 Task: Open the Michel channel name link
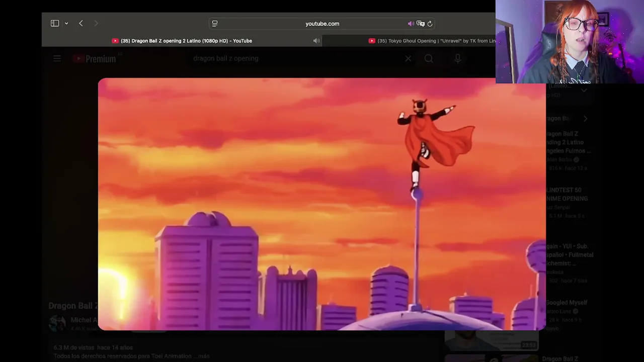coord(84,320)
